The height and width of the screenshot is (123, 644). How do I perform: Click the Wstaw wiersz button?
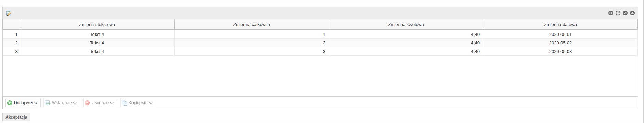(62, 103)
